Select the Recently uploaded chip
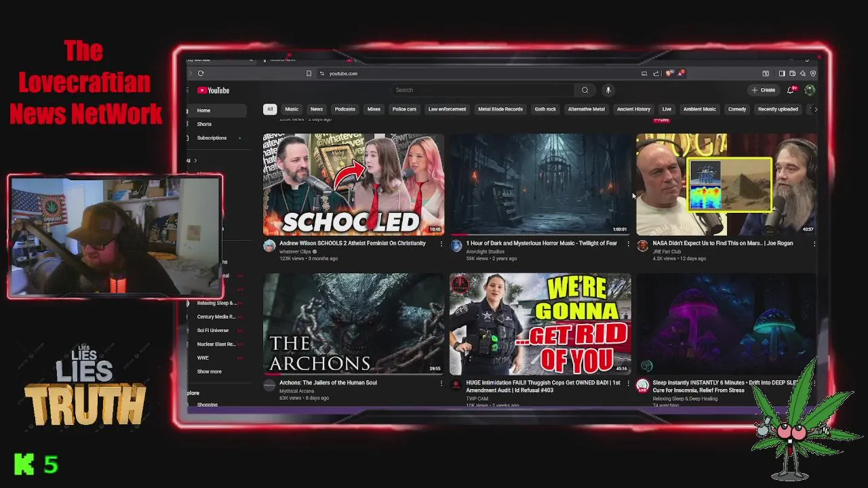This screenshot has height=488, width=868. click(x=778, y=109)
